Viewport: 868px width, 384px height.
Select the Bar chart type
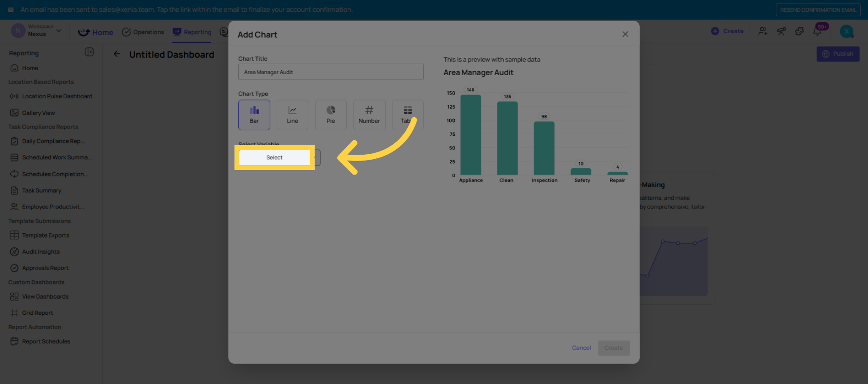point(254,115)
